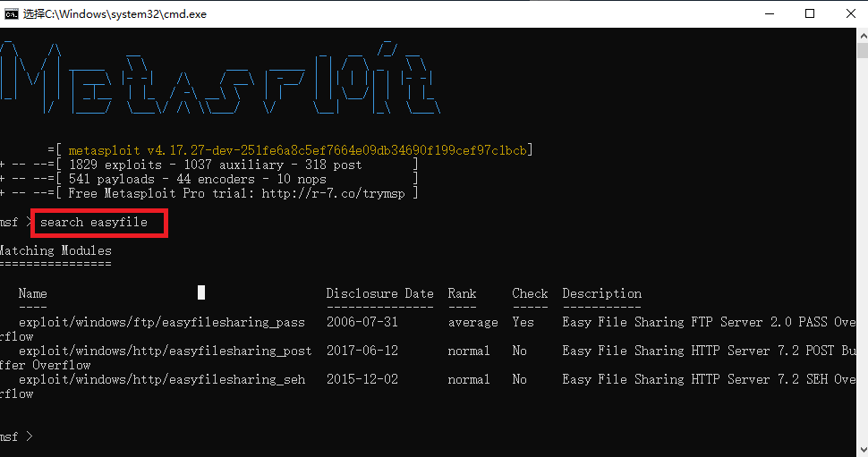
Task: Click the 'Description' column header
Action: pyautogui.click(x=601, y=293)
